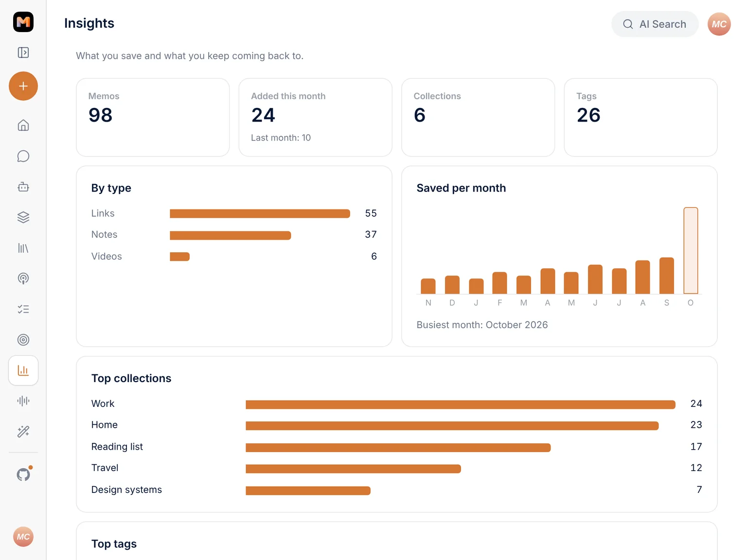Click the orange M app logo
The height and width of the screenshot is (560, 747).
coord(23,22)
